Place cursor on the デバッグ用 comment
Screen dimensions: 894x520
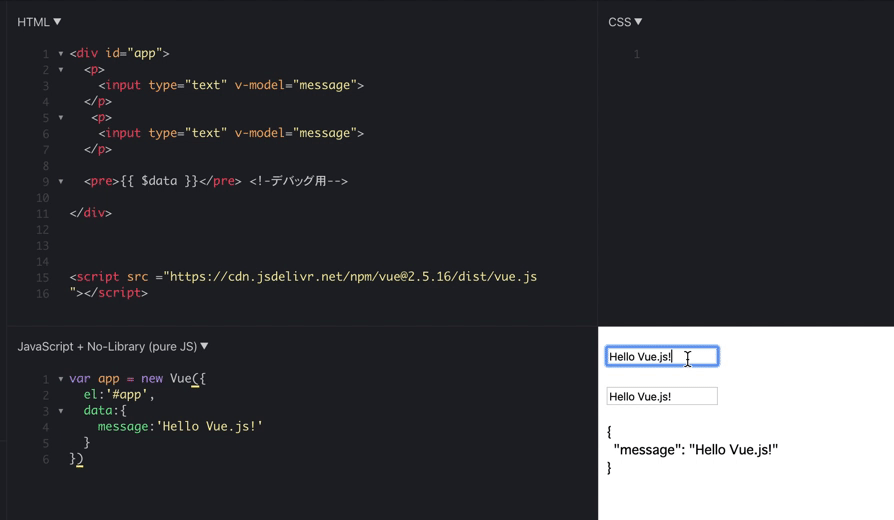[298, 181]
